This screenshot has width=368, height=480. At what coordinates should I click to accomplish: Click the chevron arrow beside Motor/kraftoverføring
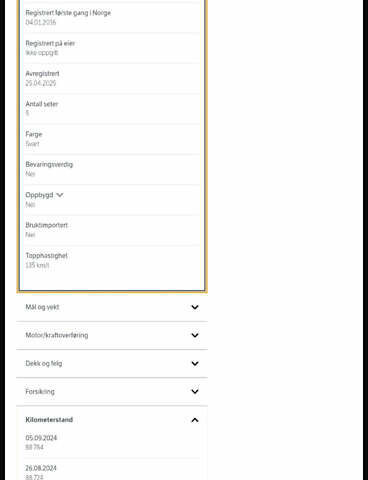pyautogui.click(x=195, y=335)
